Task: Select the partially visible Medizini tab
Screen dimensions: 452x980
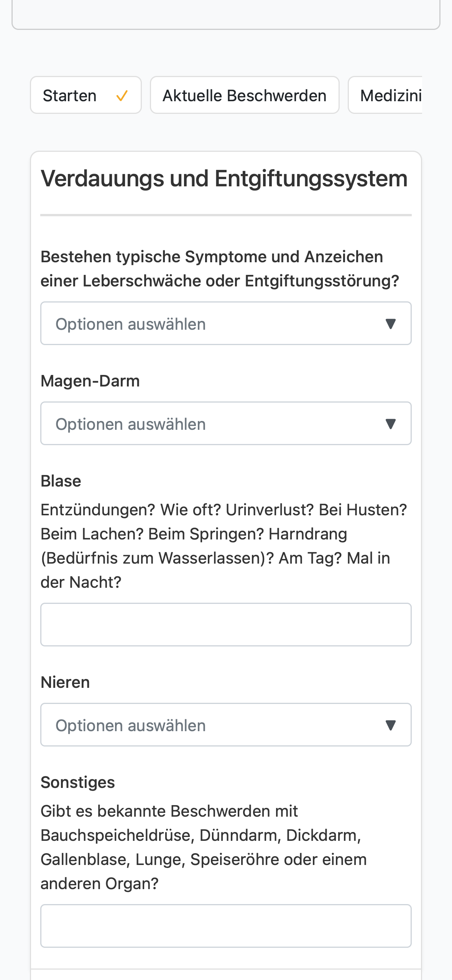Action: (385, 95)
